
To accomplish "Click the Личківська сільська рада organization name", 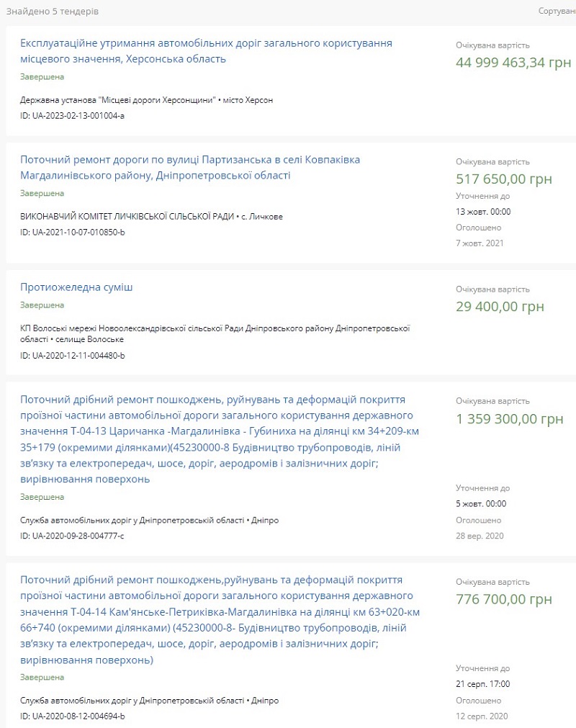I will pyautogui.click(x=127, y=217).
